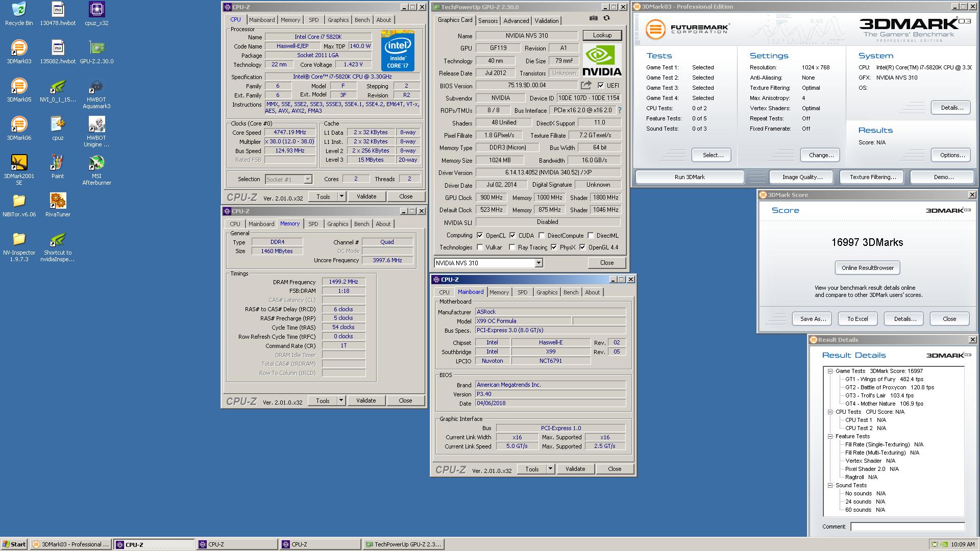Open 3DMark05 desktop shortcut

tap(19, 90)
